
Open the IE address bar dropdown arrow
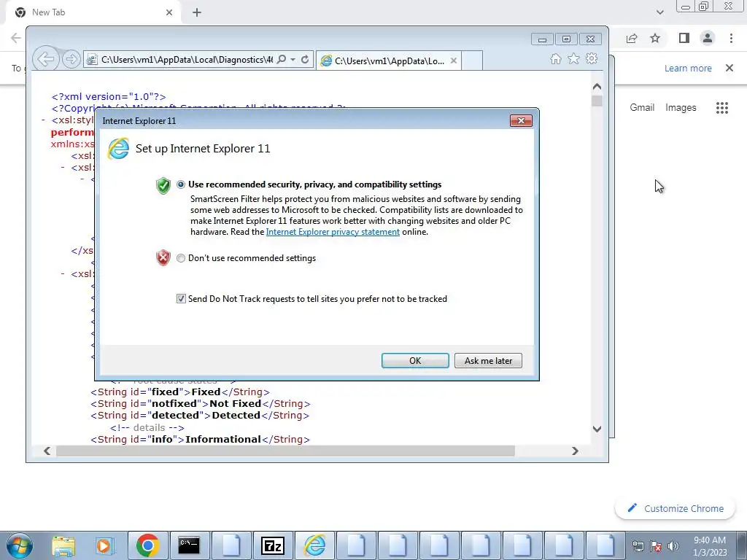click(x=293, y=60)
